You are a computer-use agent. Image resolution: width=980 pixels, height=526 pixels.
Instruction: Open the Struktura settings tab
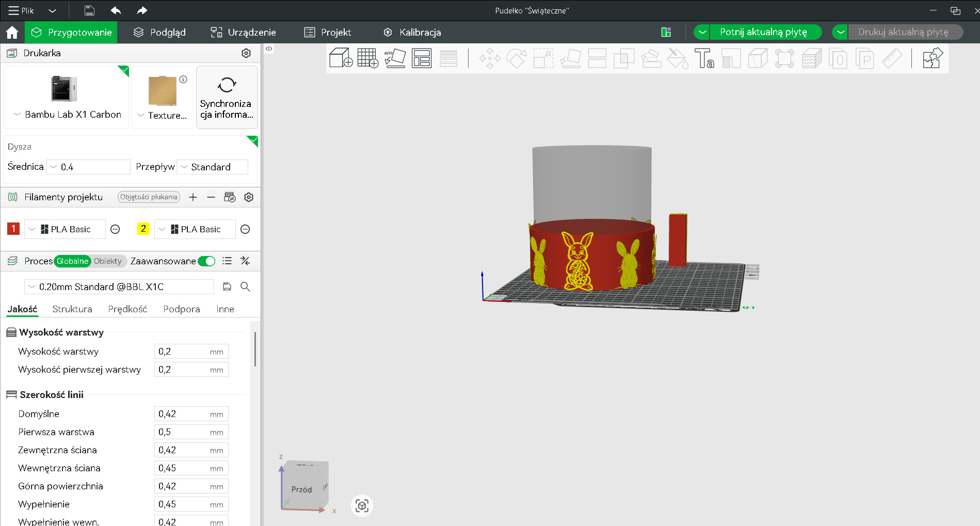point(72,309)
